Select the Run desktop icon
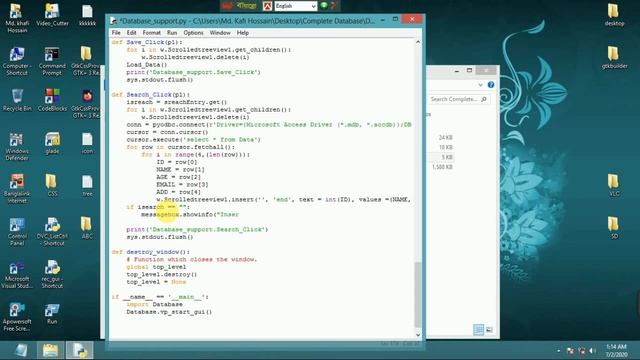 click(52, 313)
